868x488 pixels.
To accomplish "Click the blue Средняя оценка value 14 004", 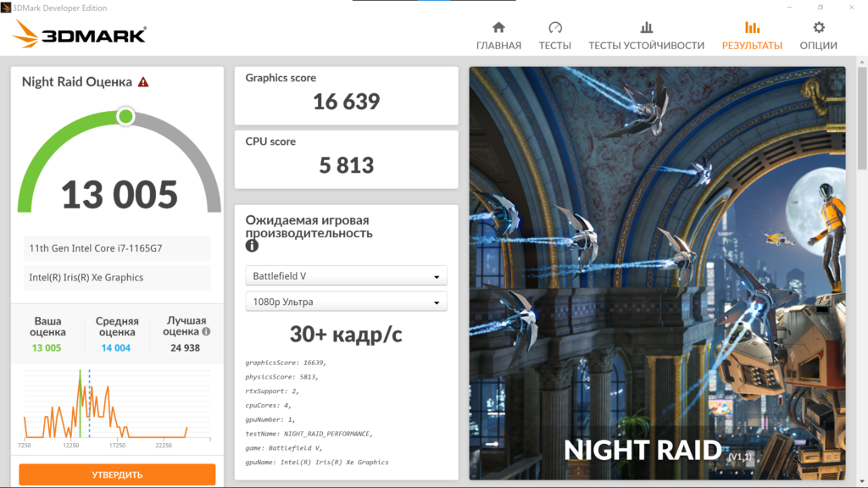I will (115, 347).
